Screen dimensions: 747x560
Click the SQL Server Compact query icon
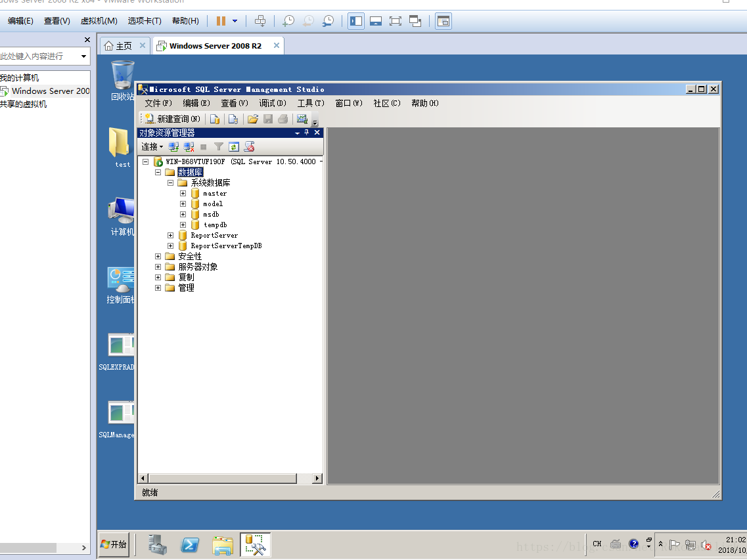pos(233,119)
